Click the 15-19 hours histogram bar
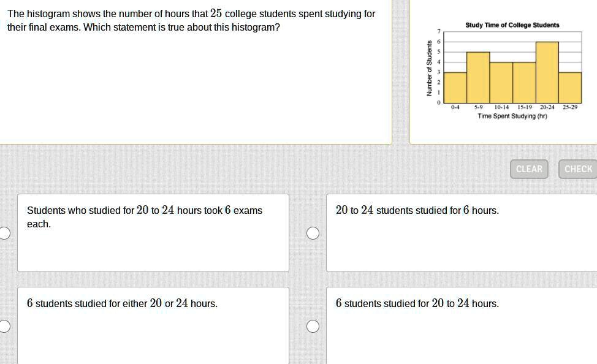 (523, 83)
